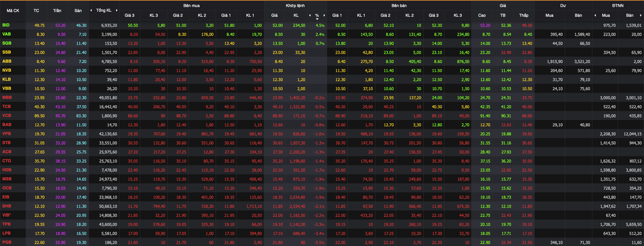Click the left arrow before the % column header
The image size is (644, 246).
click(x=310, y=15)
